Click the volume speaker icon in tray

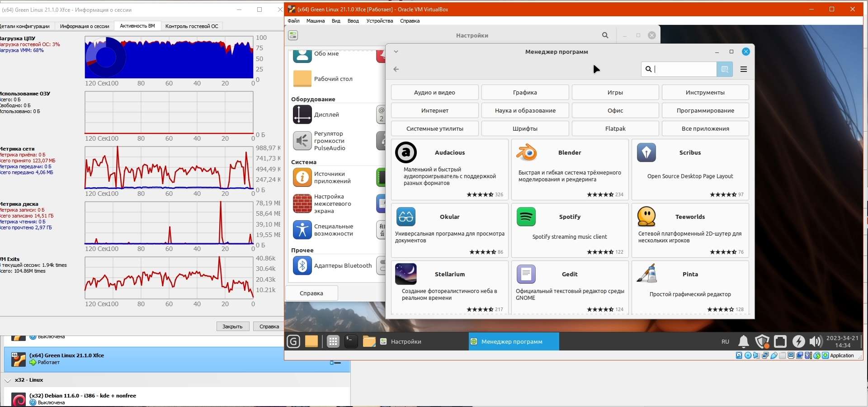[x=816, y=341]
